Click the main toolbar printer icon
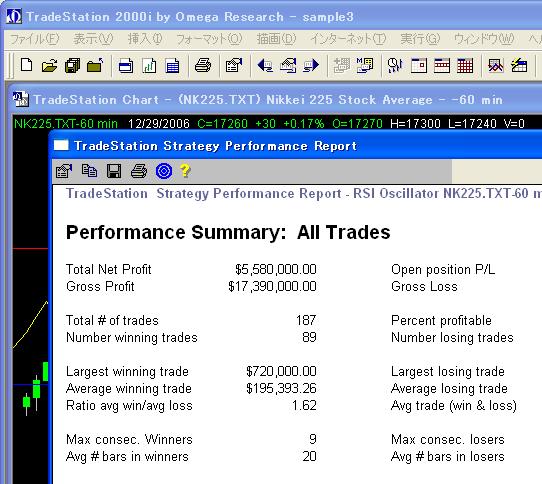The height and width of the screenshot is (484, 542). 203,65
